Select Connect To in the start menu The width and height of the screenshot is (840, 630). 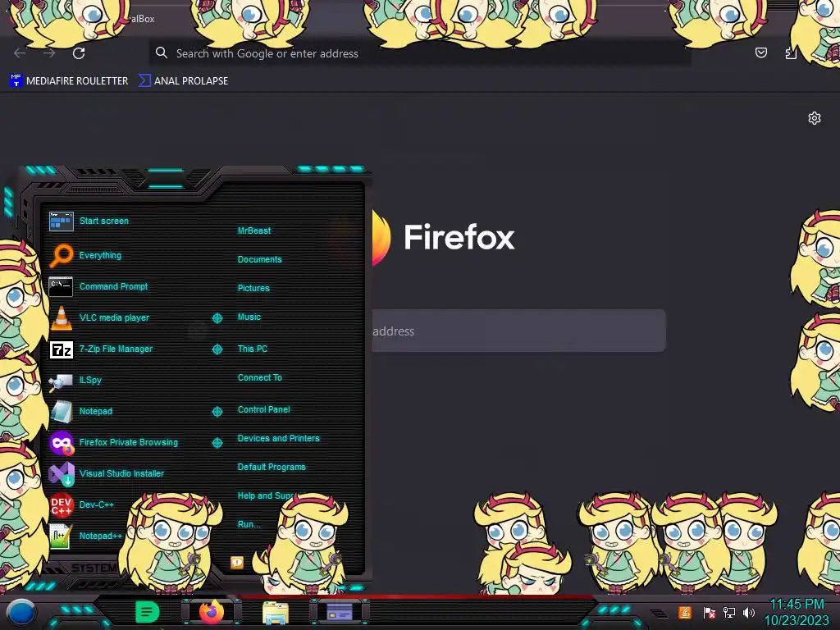pos(260,377)
